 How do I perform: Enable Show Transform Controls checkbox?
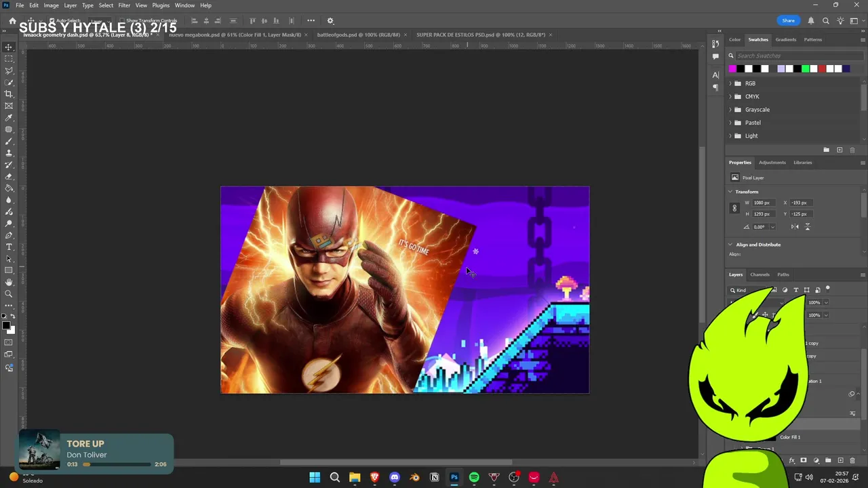click(x=121, y=21)
